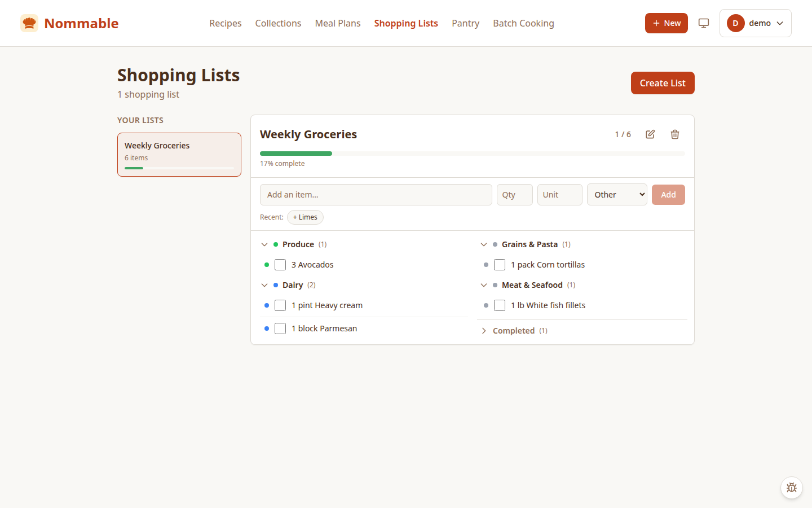Viewport: 812px width, 508px height.
Task: Check off 1 lb White fish fillets
Action: 500,305
